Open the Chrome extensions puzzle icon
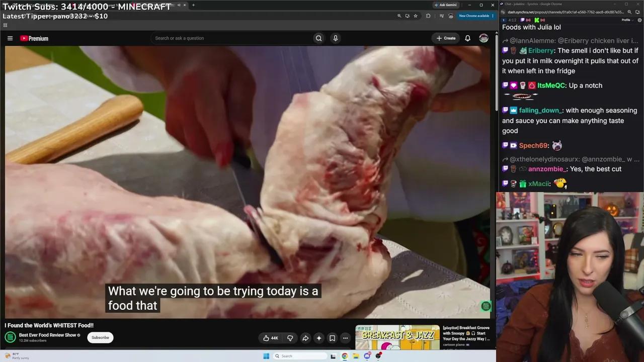The width and height of the screenshot is (644, 362). click(428, 16)
